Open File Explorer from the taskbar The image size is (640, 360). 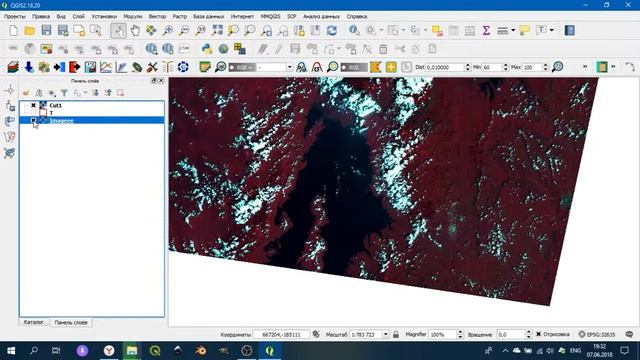click(131, 351)
